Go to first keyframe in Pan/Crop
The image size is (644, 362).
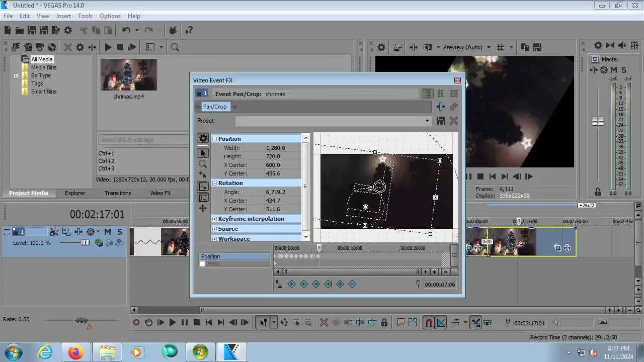[291, 285]
